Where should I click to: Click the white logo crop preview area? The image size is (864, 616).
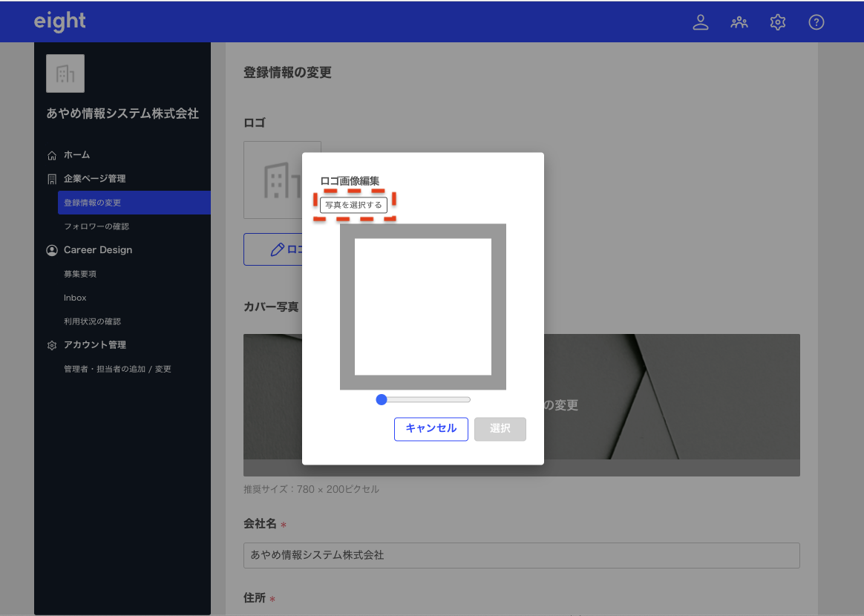click(x=423, y=307)
